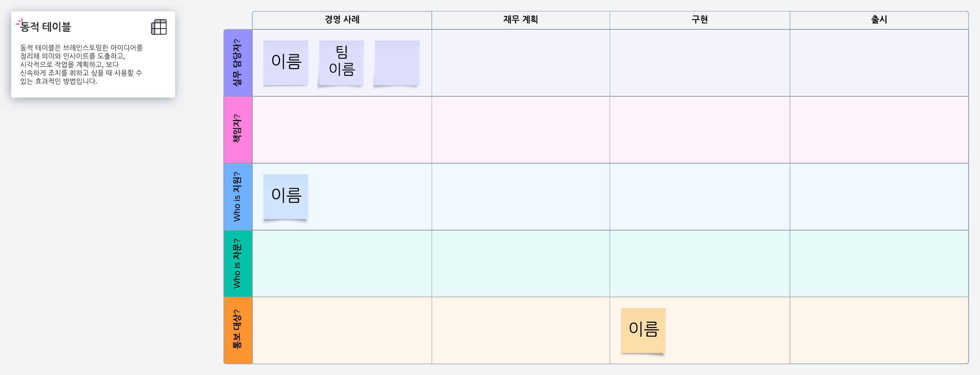
Task: Click the sparkle icon beside 동적 테이블 title
Action: (19, 22)
